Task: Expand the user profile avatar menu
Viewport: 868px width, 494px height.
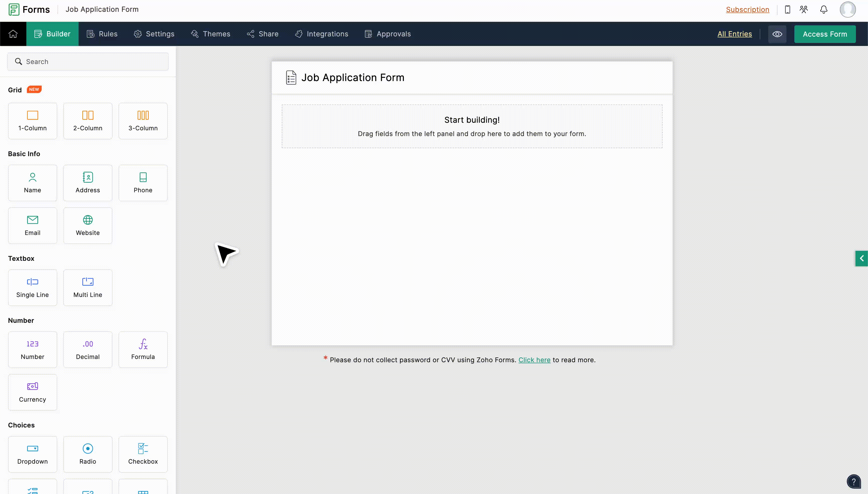Action: tap(848, 9)
